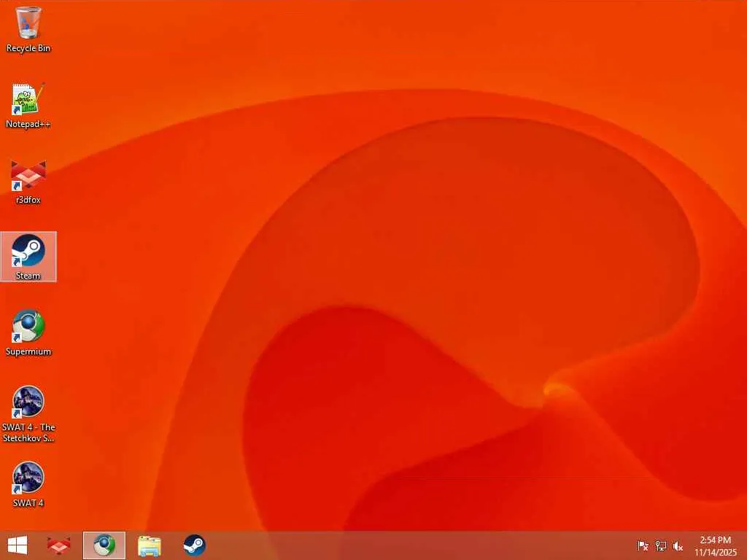The image size is (747, 560).
Task: Open File Explorer from the taskbar
Action: 150,545
